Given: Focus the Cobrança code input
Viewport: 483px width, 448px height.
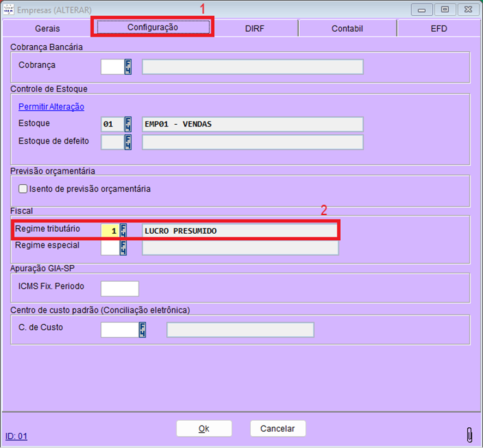Looking at the screenshot, I should click(113, 67).
